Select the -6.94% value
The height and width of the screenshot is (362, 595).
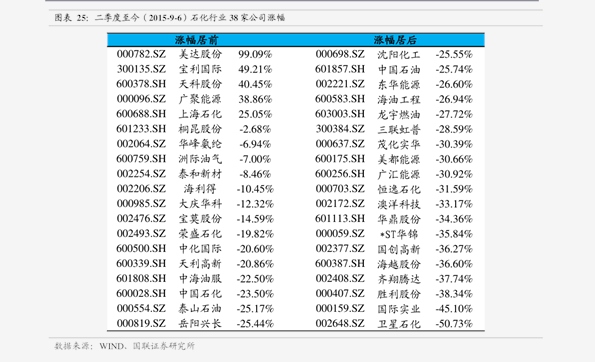point(255,144)
